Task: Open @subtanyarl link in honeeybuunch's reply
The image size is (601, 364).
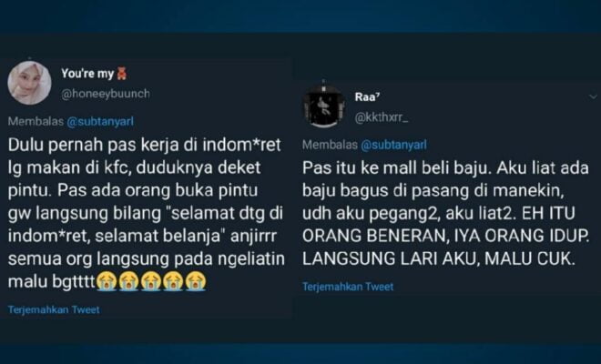Action: point(100,121)
